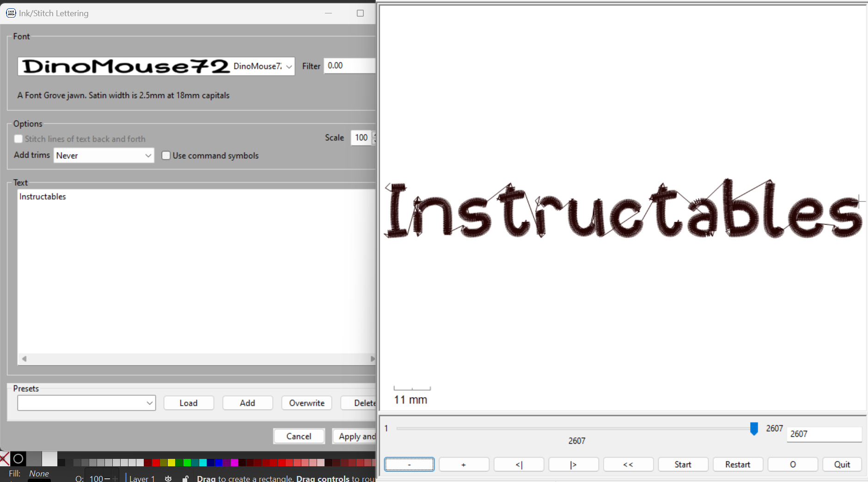This screenshot has height=482, width=868.
Task: Enable 'Use command symbols' checkbox
Action: (x=166, y=155)
